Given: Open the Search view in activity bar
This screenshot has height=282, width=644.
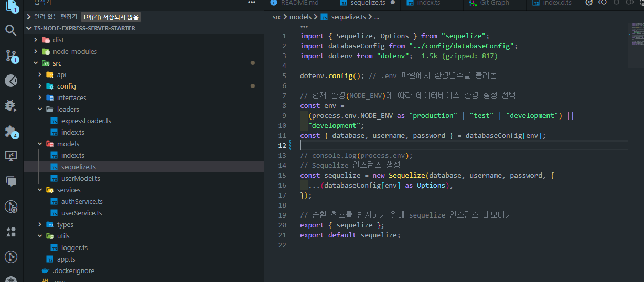Looking at the screenshot, I should coord(11,30).
